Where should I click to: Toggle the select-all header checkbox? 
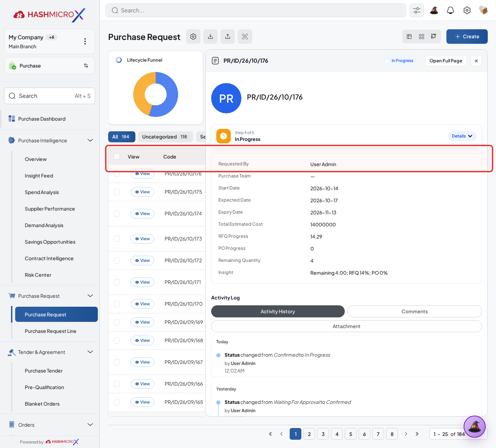click(117, 156)
